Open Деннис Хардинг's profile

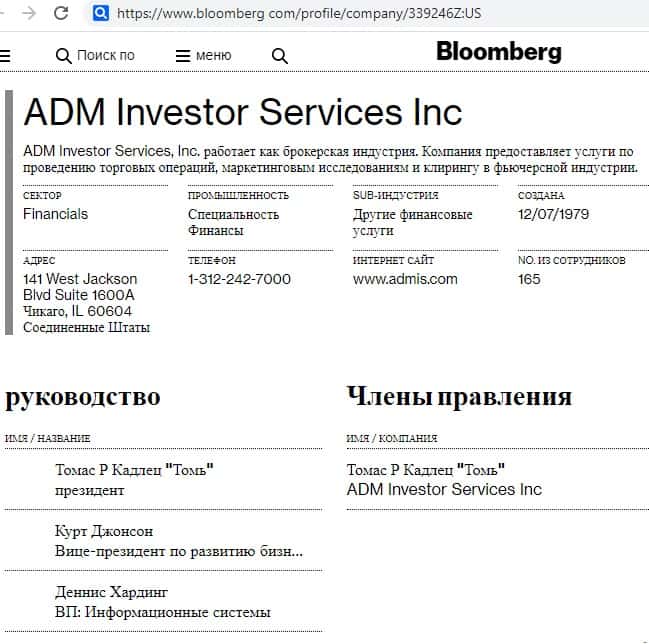click(111, 592)
